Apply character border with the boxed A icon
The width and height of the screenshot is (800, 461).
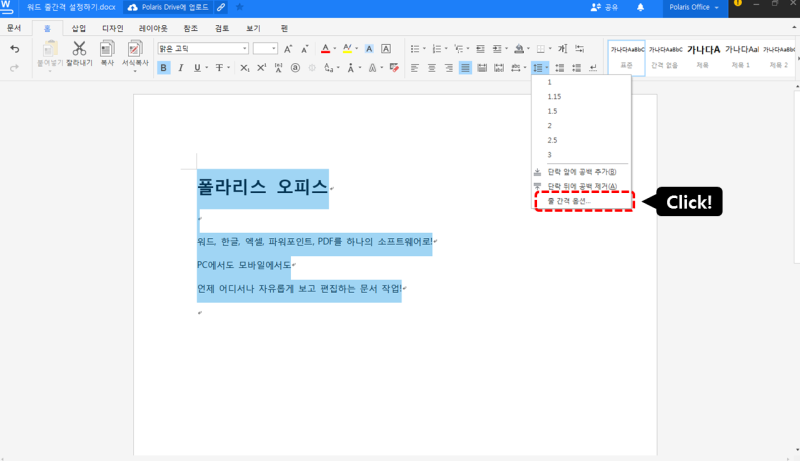[x=386, y=49]
